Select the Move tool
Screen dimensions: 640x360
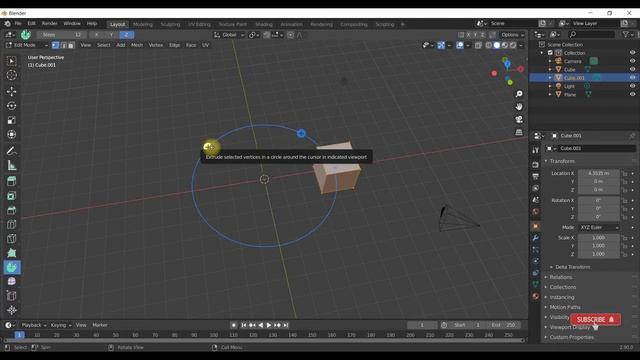(x=11, y=91)
